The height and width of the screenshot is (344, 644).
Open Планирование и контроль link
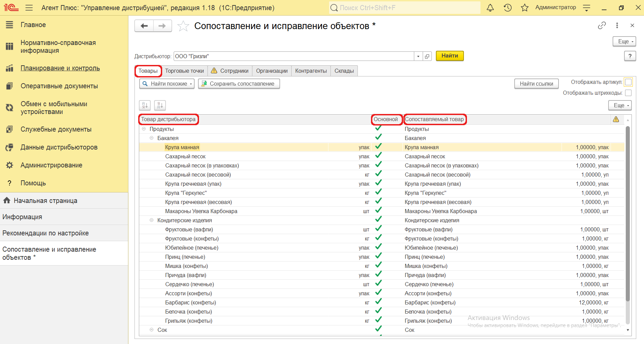[60, 68]
